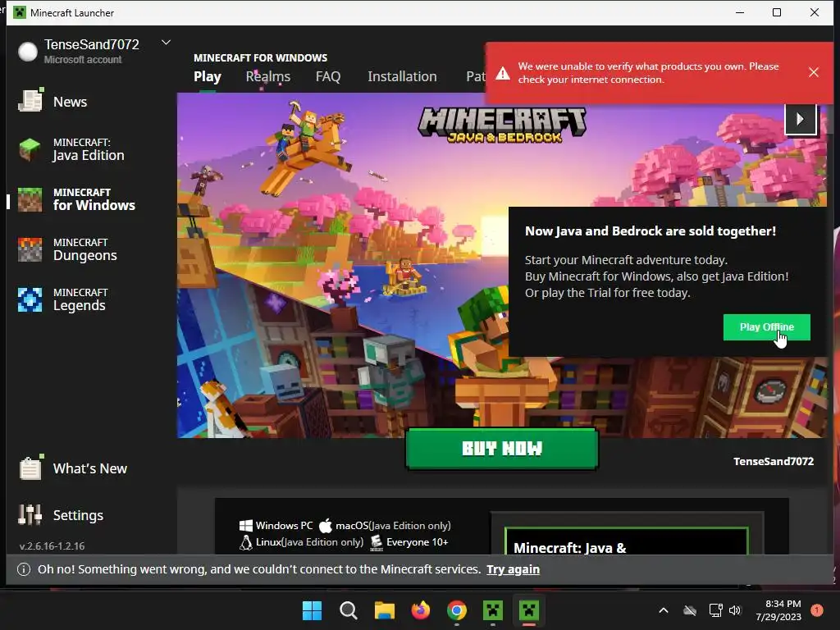Screen dimensions: 840x630
Task: Click the info icon in the bottom notice bar
Action: pos(24,569)
